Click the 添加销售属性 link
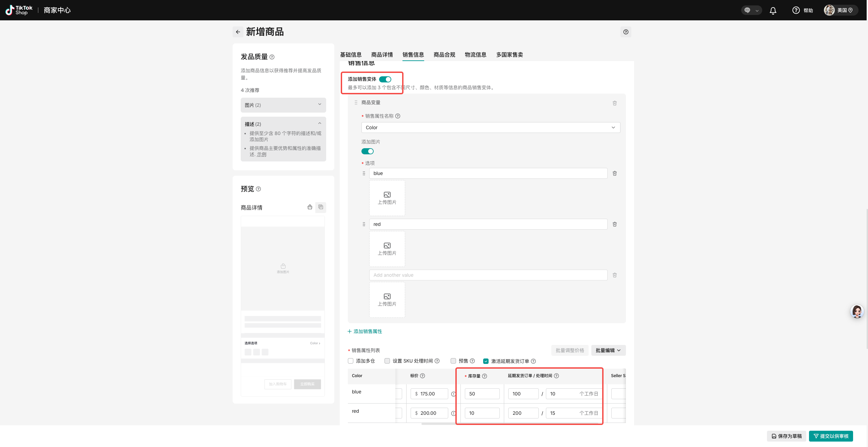Screen dimensions: 868x447 (365, 331)
